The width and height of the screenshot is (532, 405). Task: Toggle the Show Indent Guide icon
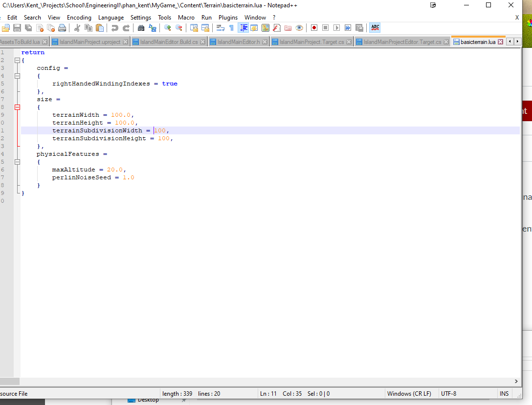(243, 28)
